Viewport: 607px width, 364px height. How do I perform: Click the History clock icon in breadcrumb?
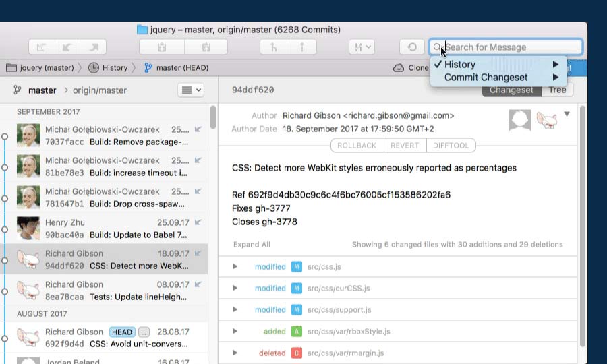coord(93,68)
